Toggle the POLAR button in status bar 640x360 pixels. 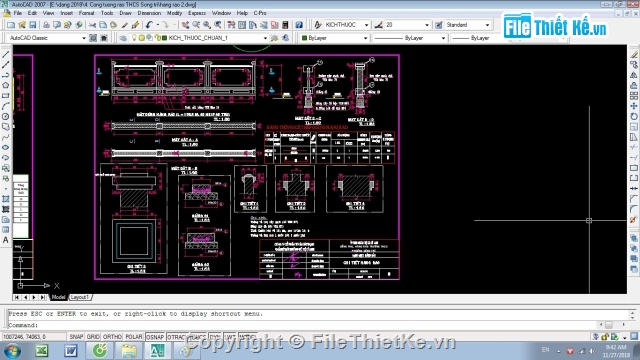(133, 337)
